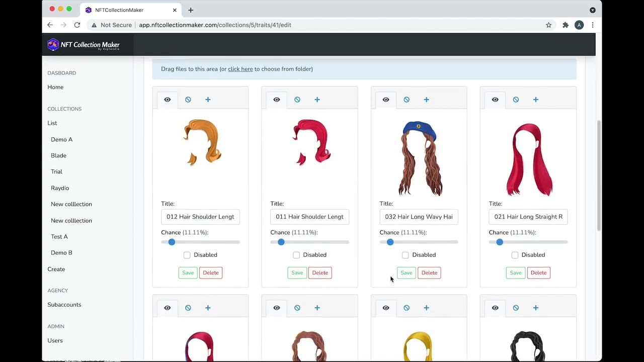Delete the 012 Hair Shoulder Length trait

(211, 273)
